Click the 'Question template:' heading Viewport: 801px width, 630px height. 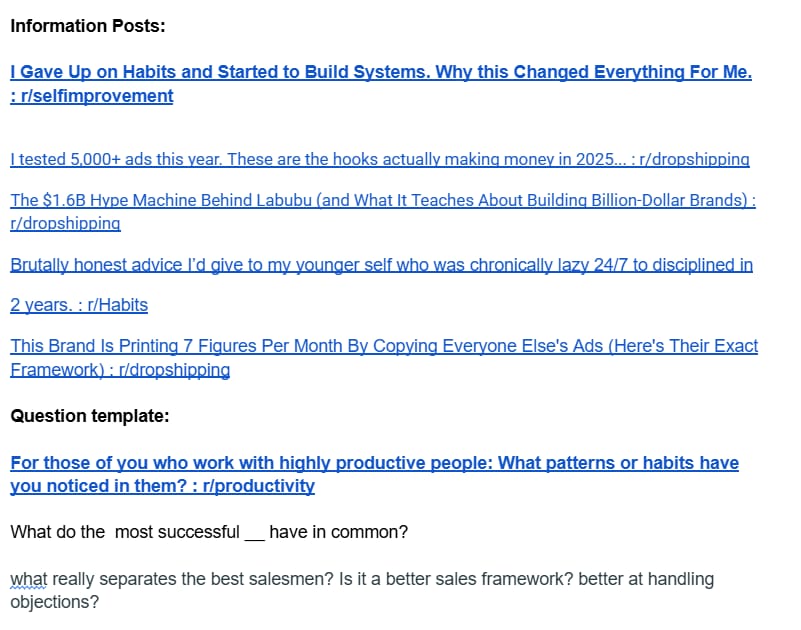pos(90,416)
